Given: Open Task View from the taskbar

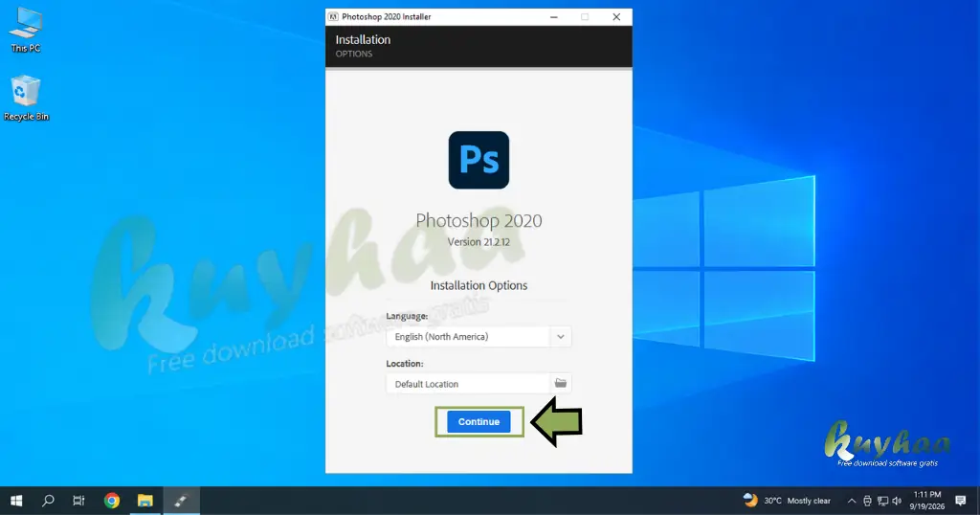Looking at the screenshot, I should pos(78,501).
